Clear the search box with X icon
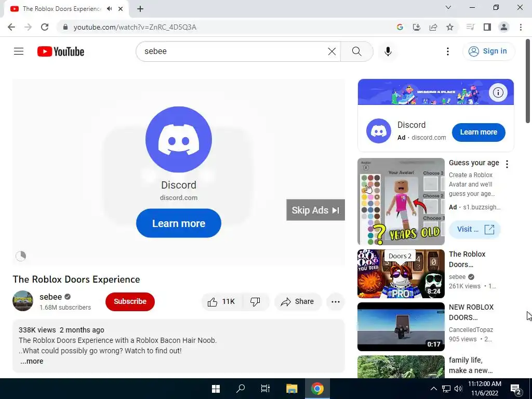The width and height of the screenshot is (532, 399). [332, 51]
